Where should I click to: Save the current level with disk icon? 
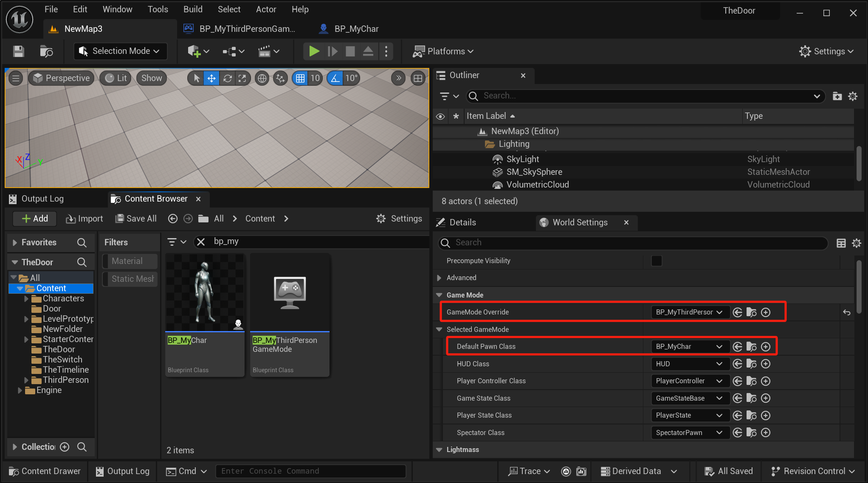click(18, 51)
